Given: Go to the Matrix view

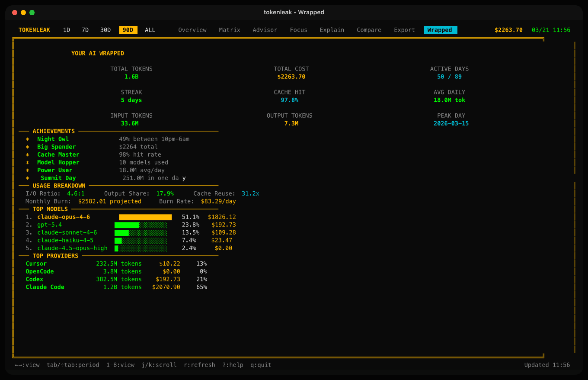Looking at the screenshot, I should pyautogui.click(x=230, y=30).
